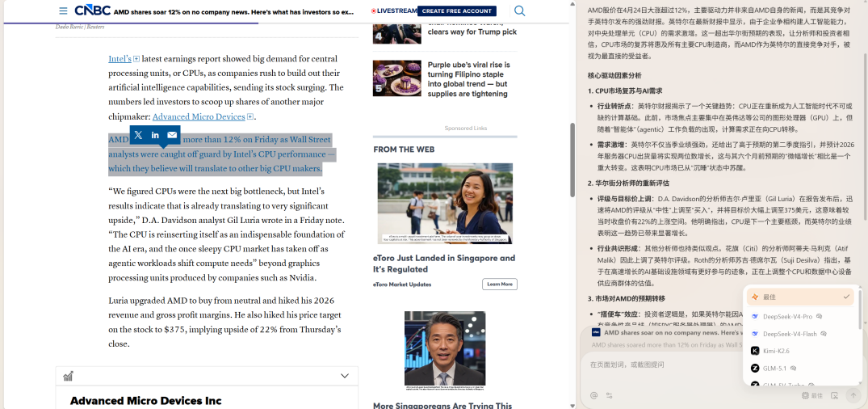This screenshot has width=868, height=409.
Task: Open the CNBC hamburger menu
Action: tap(63, 11)
